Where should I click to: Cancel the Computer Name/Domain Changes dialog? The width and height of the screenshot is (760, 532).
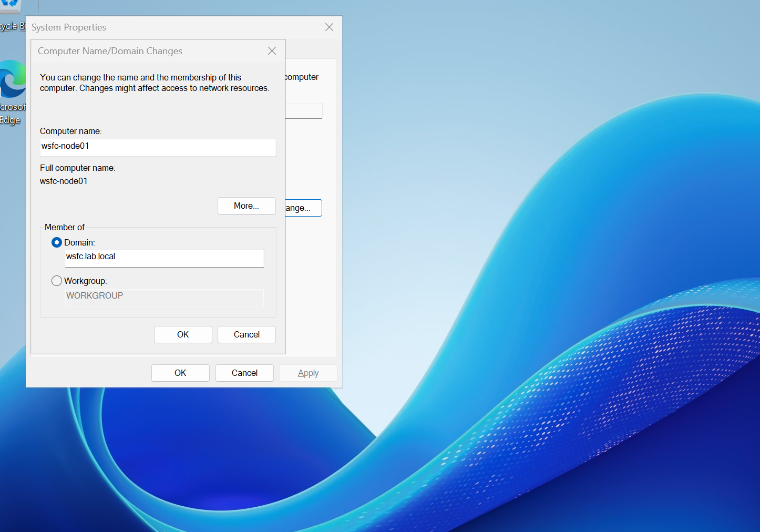click(247, 334)
